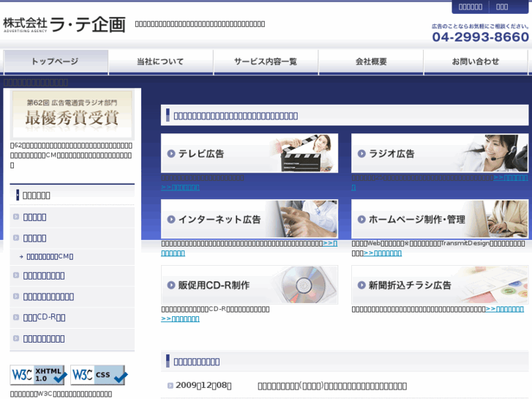Open the sidebar item containing CD-R
Image resolution: width=532 pixels, height=399 pixels.
pyautogui.click(x=72, y=318)
